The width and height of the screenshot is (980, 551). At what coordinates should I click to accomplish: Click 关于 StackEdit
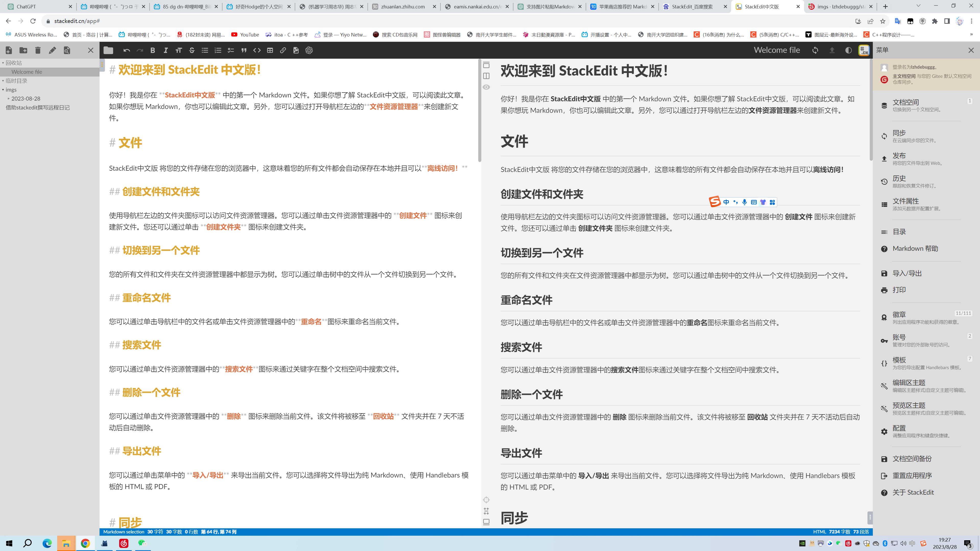pyautogui.click(x=926, y=492)
